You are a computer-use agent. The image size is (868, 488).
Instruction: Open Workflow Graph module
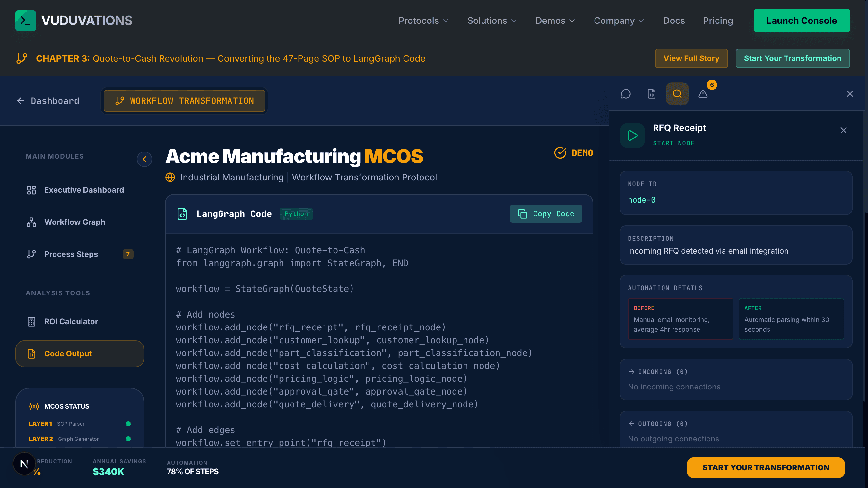coord(80,222)
